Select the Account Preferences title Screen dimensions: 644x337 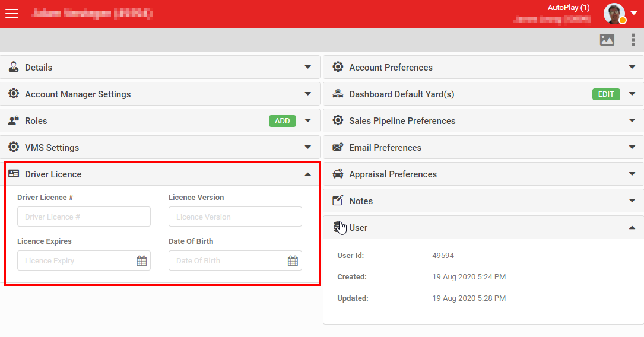391,67
